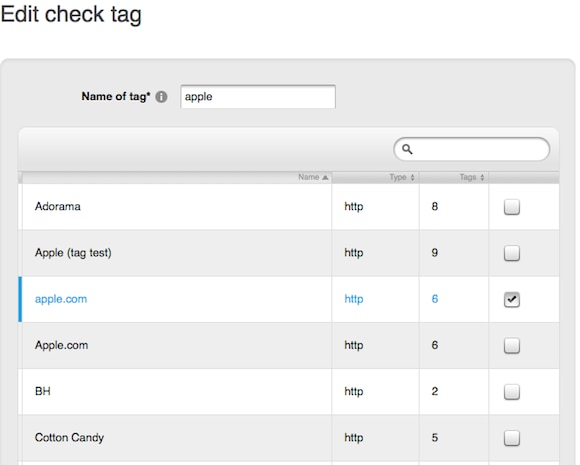Tick the checkbox for Cotton Candy
This screenshot has width=580, height=465.
(512, 438)
